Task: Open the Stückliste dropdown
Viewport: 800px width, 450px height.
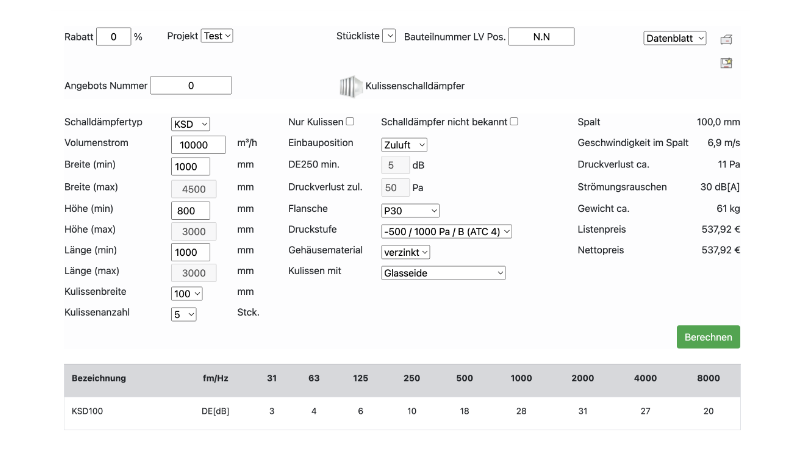Action: [389, 36]
